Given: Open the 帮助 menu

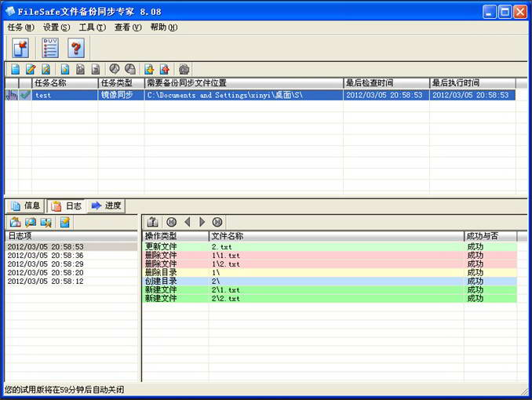Looking at the screenshot, I should pyautogui.click(x=164, y=27).
